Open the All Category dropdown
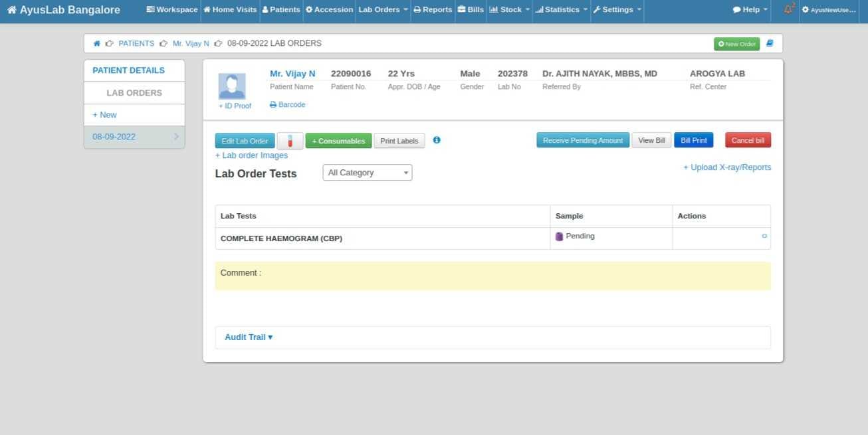This screenshot has height=435, width=868. [x=367, y=172]
